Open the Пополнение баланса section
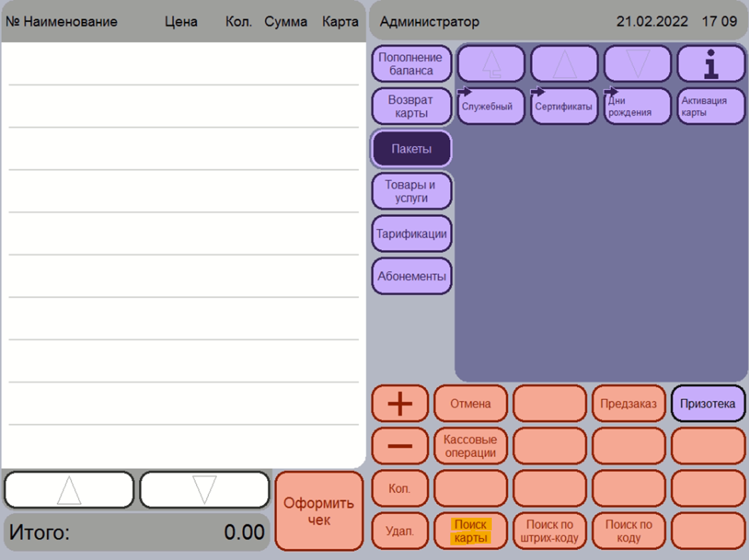 click(411, 64)
